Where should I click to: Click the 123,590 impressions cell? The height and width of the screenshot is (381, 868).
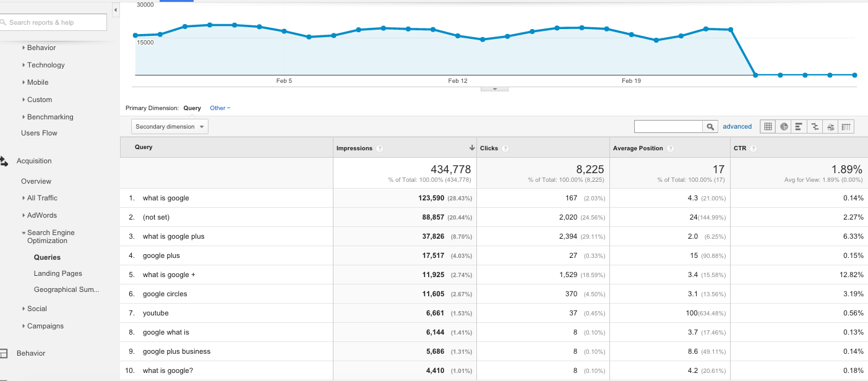click(431, 198)
